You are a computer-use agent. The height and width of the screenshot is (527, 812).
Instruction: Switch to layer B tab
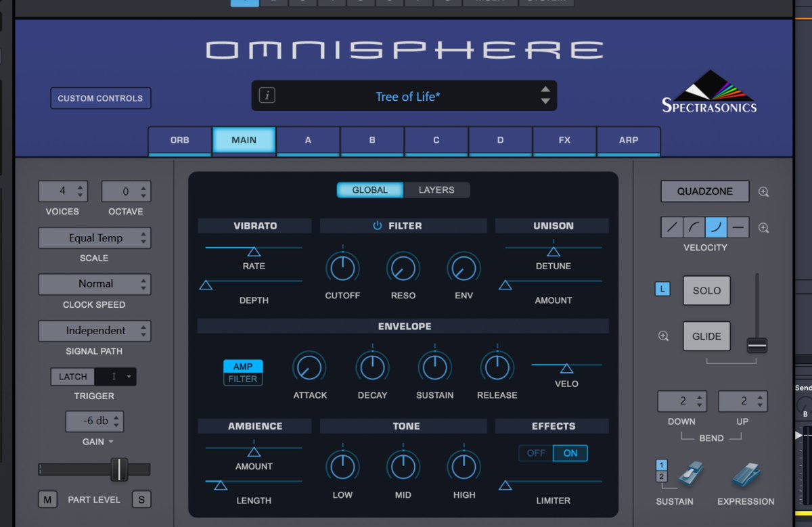pos(372,141)
